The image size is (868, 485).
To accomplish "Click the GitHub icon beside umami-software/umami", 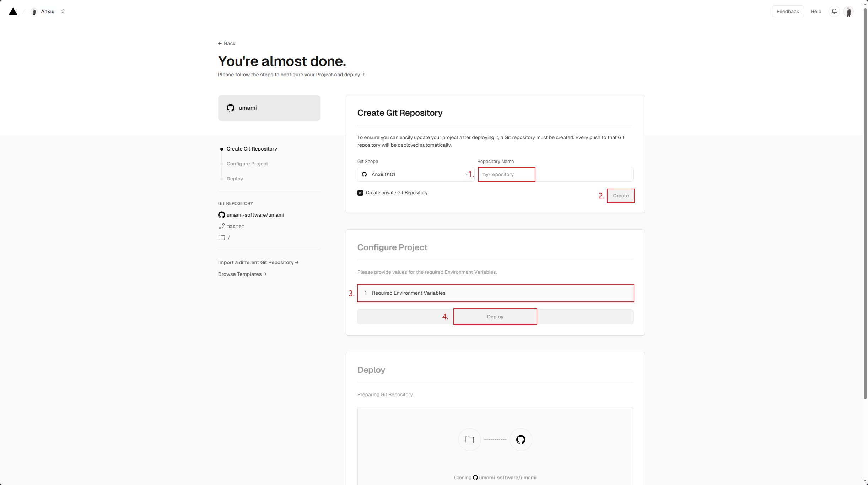I will [x=221, y=215].
